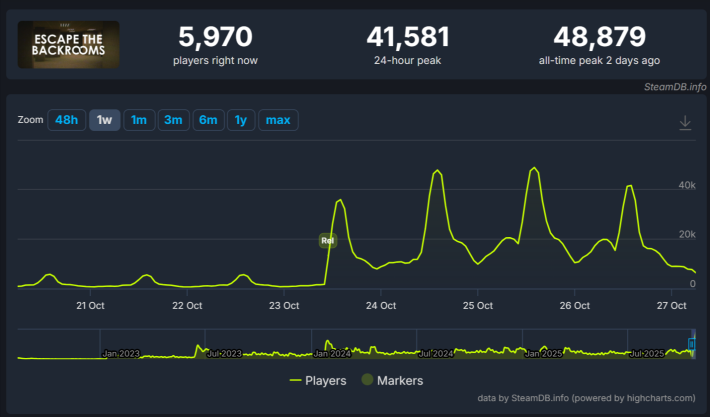710x417 pixels.
Task: Click the Rel release marker on chart
Action: click(327, 240)
